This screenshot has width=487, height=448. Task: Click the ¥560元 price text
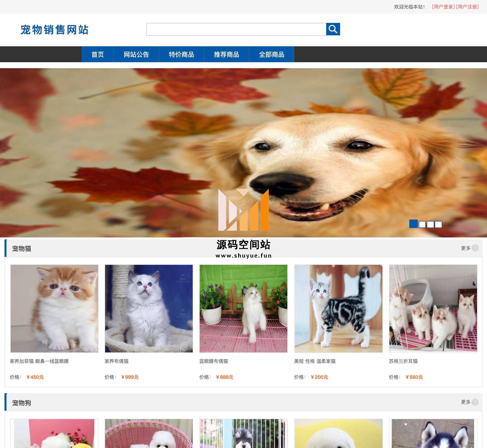[414, 377]
